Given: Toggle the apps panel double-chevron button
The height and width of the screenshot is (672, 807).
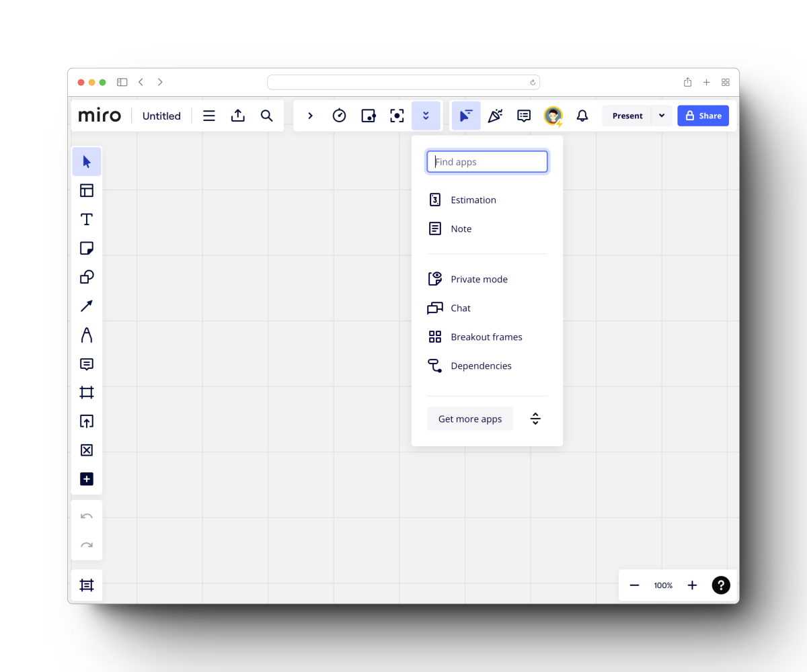Looking at the screenshot, I should pos(426,116).
